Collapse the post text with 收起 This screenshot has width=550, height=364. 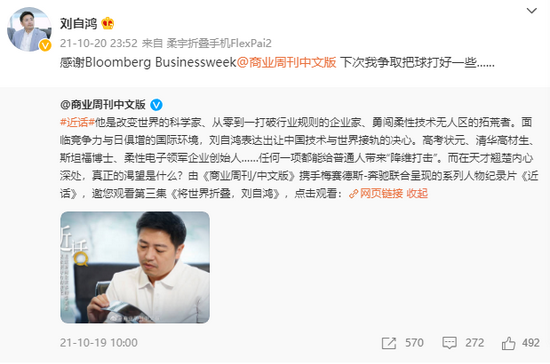click(x=417, y=194)
